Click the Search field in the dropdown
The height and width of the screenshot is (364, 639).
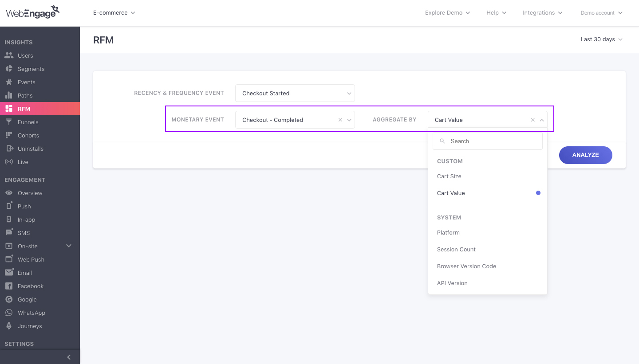pos(487,141)
